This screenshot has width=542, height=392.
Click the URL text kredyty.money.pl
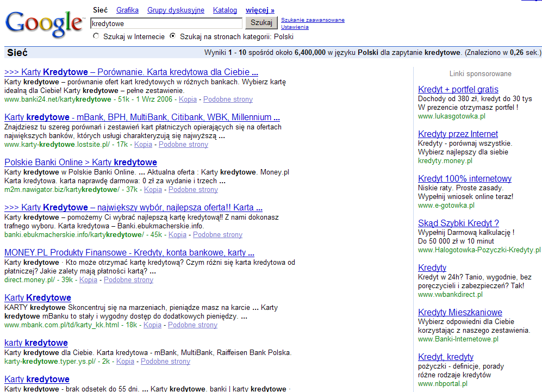click(445, 161)
